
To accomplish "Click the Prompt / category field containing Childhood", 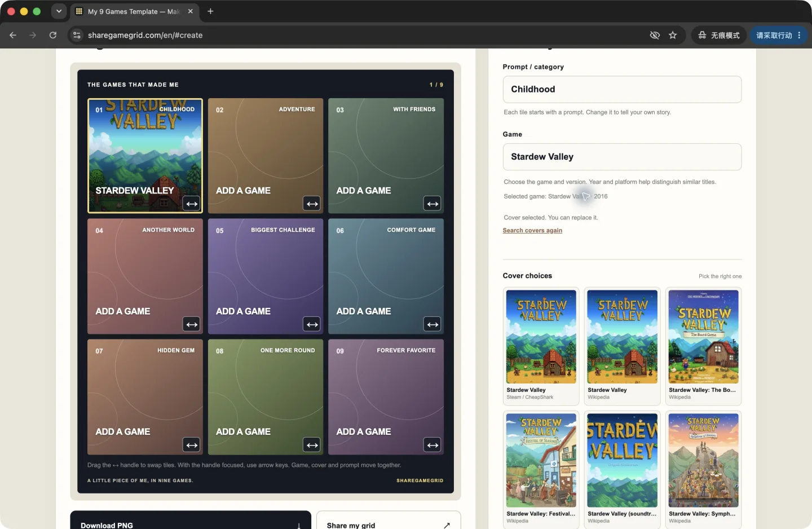I will 622,89.
